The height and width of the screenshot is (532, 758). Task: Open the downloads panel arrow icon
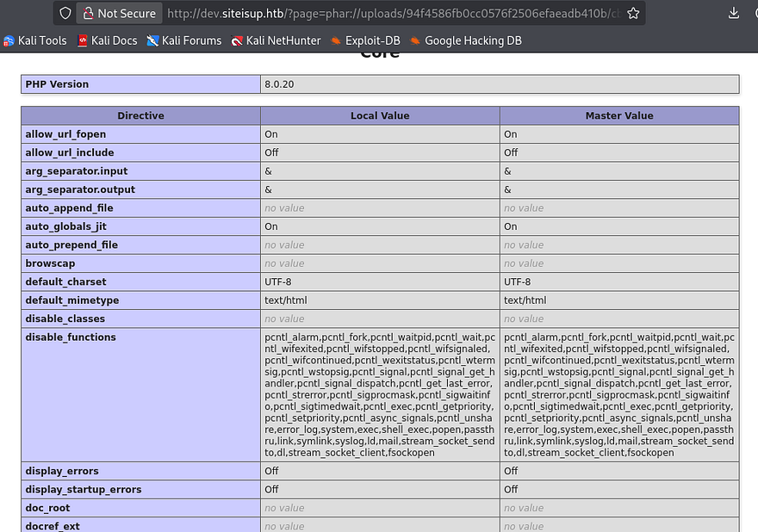coord(734,13)
